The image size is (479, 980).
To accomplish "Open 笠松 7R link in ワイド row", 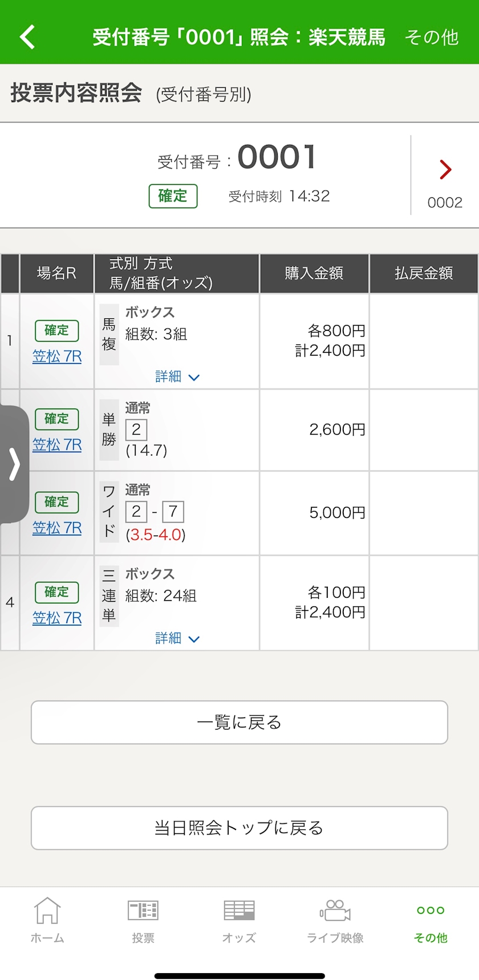I will coord(57,528).
